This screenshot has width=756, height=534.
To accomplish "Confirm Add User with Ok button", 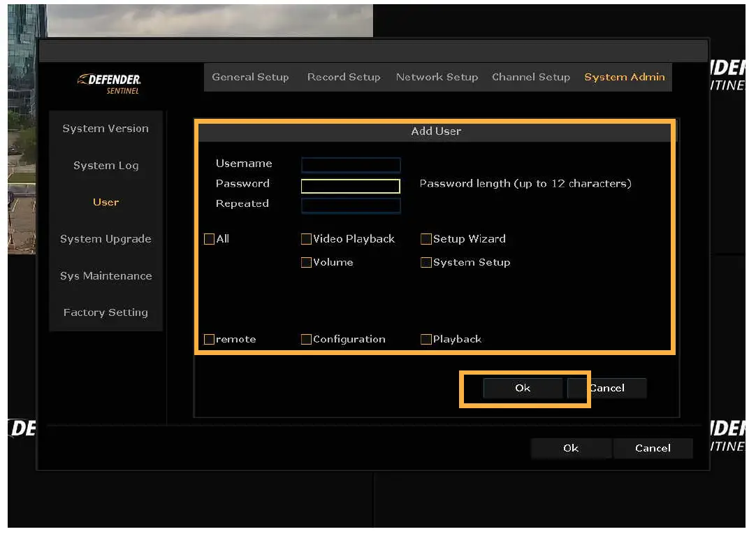I will (x=523, y=389).
